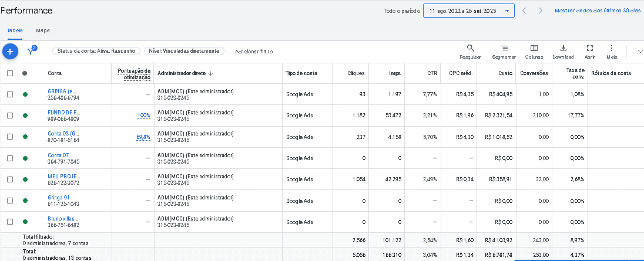Click Adicionar filtro field

click(254, 52)
